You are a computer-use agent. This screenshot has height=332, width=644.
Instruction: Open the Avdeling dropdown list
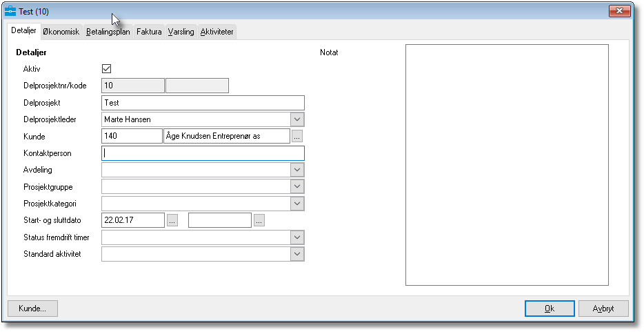point(297,170)
